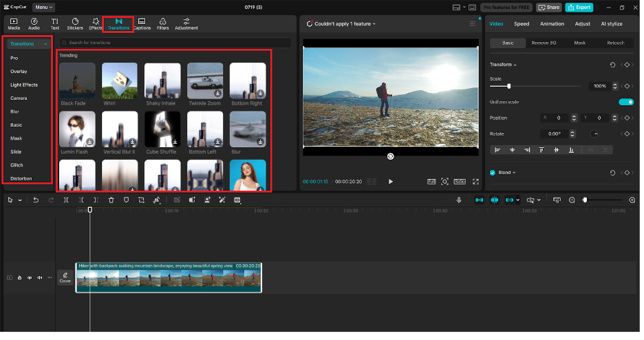Image resolution: width=644 pixels, height=340 pixels.
Task: Select Light Effects transition category
Action: (x=24, y=85)
